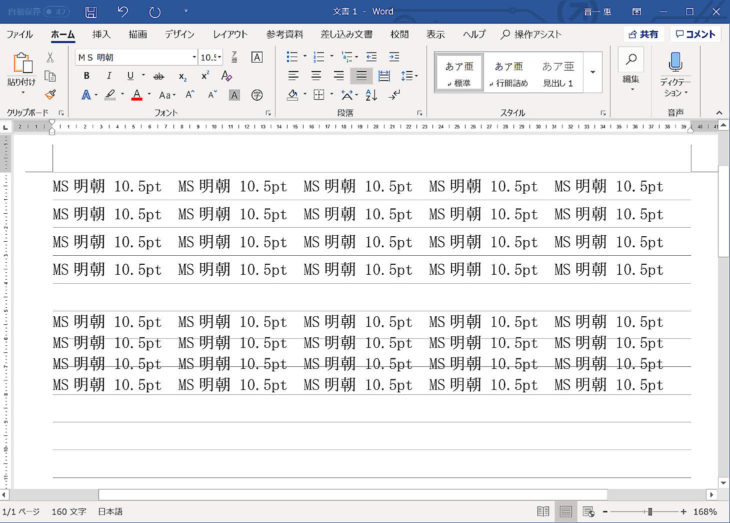The height and width of the screenshot is (523, 730).
Task: Click the Clear Formatting eraser icon
Action: [x=226, y=76]
